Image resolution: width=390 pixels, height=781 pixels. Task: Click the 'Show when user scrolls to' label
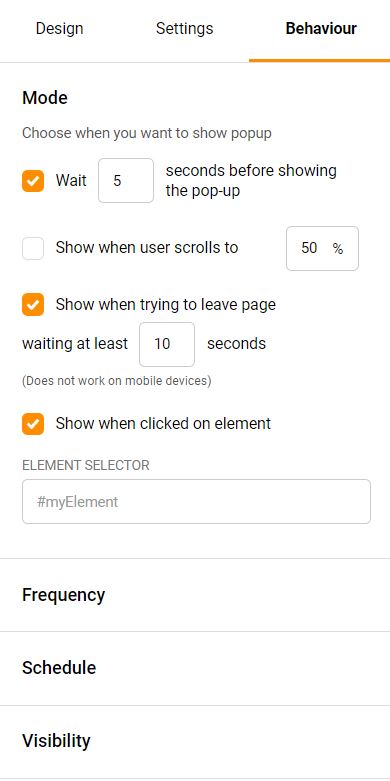(x=147, y=248)
